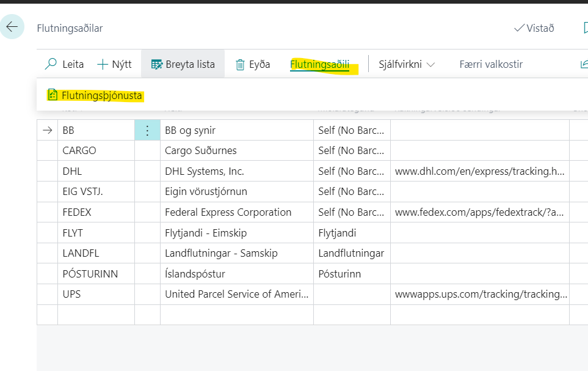Click the Íslandspóstur name cell
The width and height of the screenshot is (588, 371).
[236, 274]
